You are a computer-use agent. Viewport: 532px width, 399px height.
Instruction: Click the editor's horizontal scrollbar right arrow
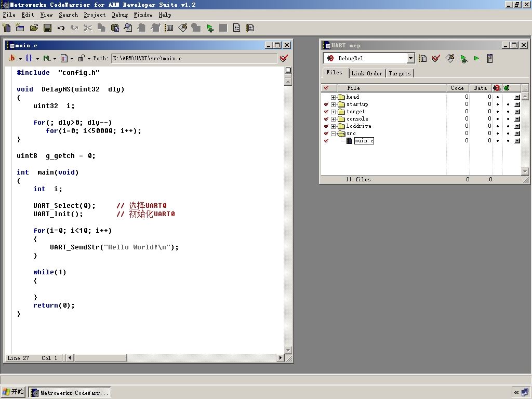coord(280,357)
